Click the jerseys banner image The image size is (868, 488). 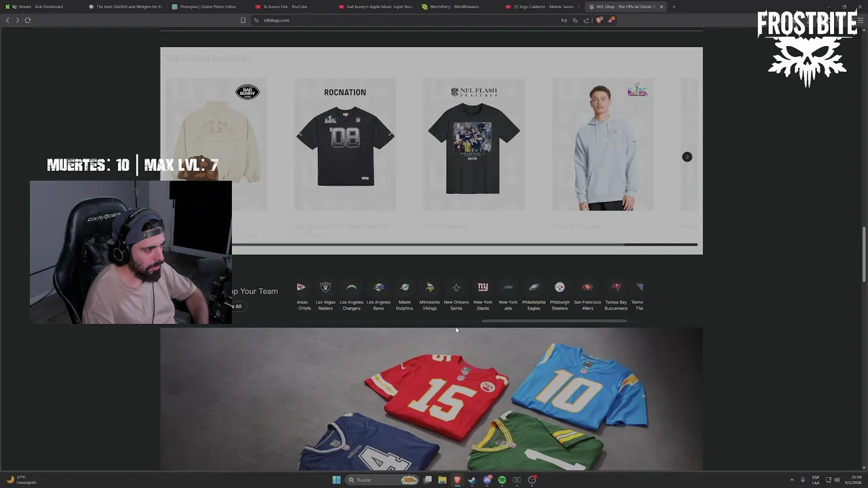point(431,399)
